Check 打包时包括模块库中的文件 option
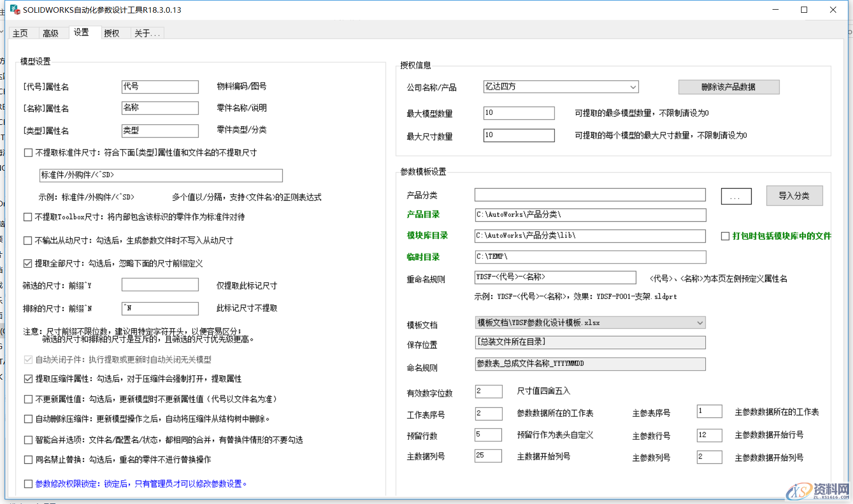853x504 pixels. 726,235
